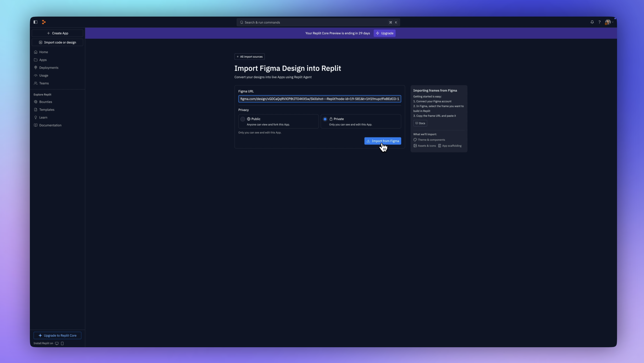Click the Assets & icons image icon
644x363 pixels.
tap(415, 146)
